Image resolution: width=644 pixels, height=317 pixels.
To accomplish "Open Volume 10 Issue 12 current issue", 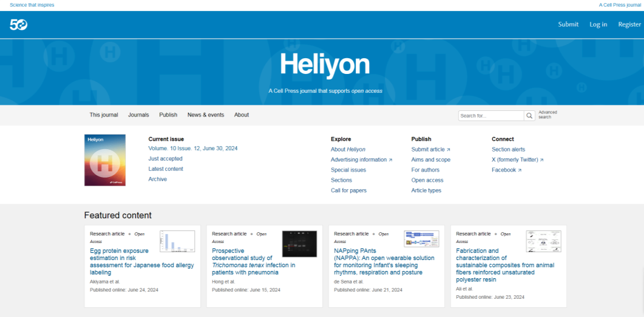I will (x=192, y=148).
